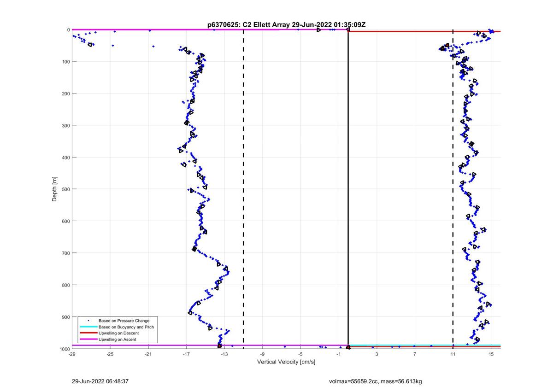Click the '200' depth tick label
553x392 pixels.
(x=65, y=94)
